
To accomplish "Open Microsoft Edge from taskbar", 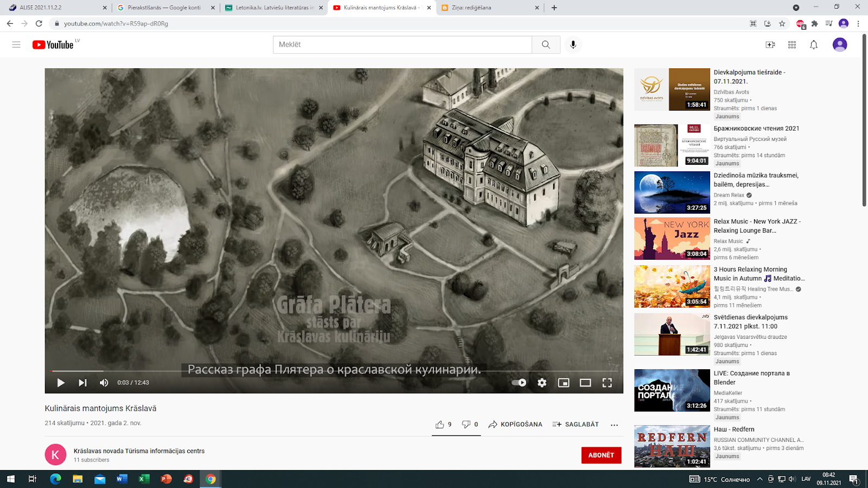I will pyautogui.click(x=55, y=479).
